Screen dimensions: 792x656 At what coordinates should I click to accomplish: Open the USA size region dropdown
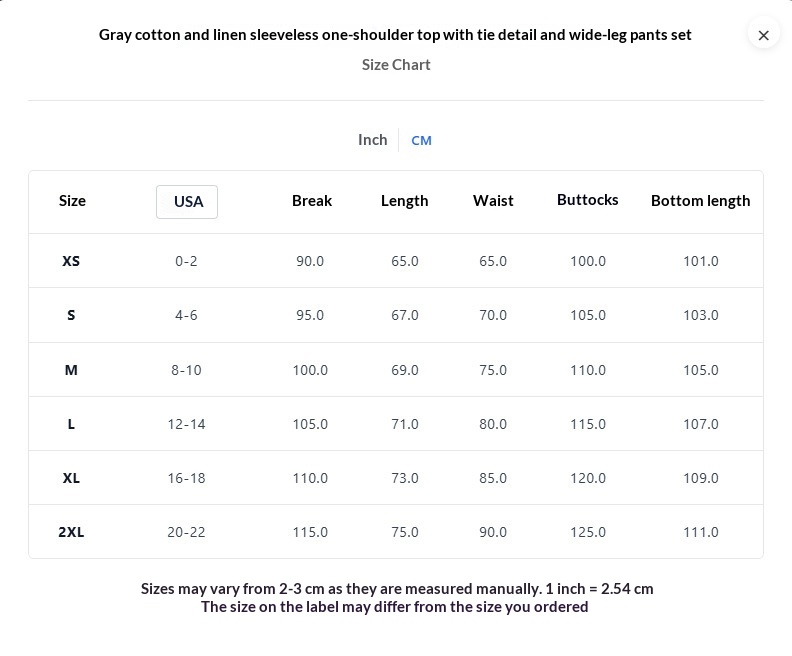187,201
